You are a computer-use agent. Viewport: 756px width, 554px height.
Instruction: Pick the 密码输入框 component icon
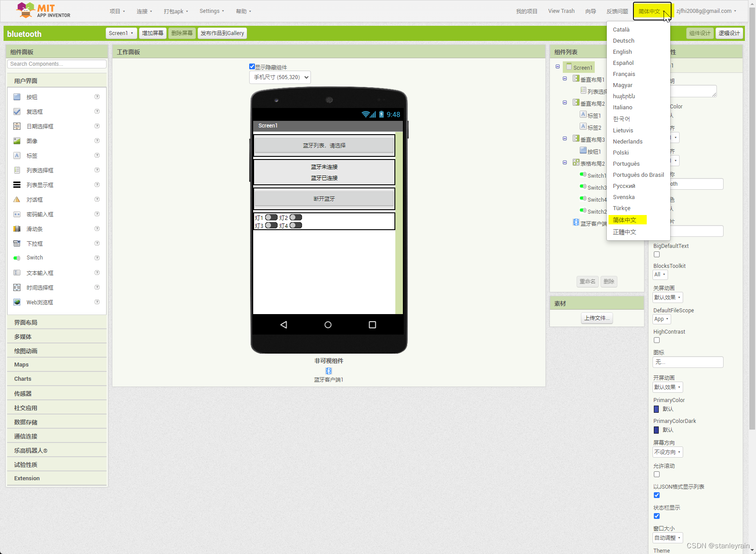click(17, 214)
